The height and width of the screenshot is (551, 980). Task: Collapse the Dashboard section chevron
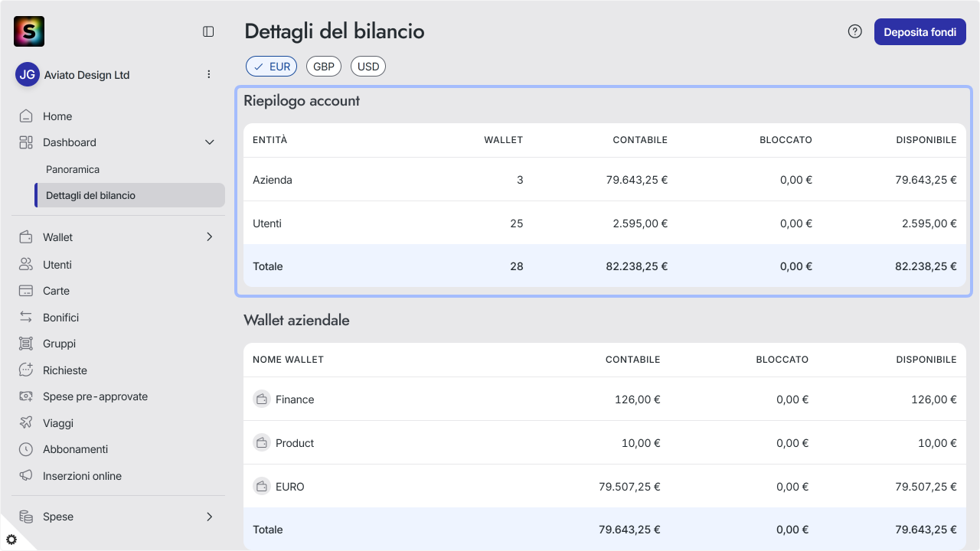coord(209,142)
